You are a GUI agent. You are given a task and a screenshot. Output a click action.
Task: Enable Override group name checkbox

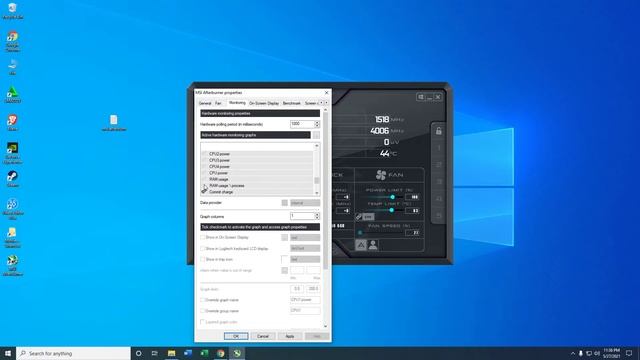click(202, 311)
